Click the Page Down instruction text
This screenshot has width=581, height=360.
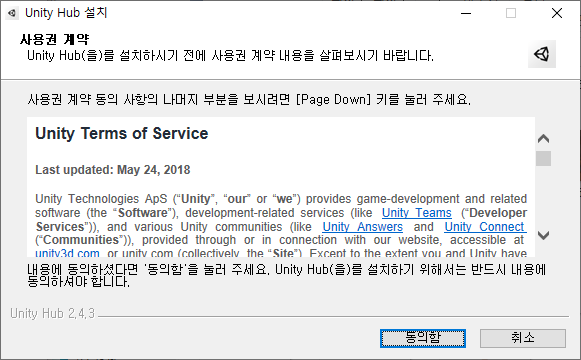pos(249,100)
